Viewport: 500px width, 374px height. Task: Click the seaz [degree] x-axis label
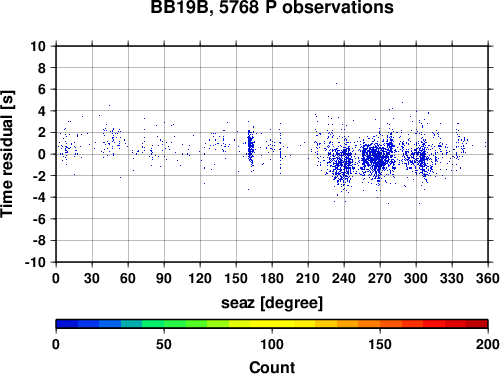[x=272, y=303]
